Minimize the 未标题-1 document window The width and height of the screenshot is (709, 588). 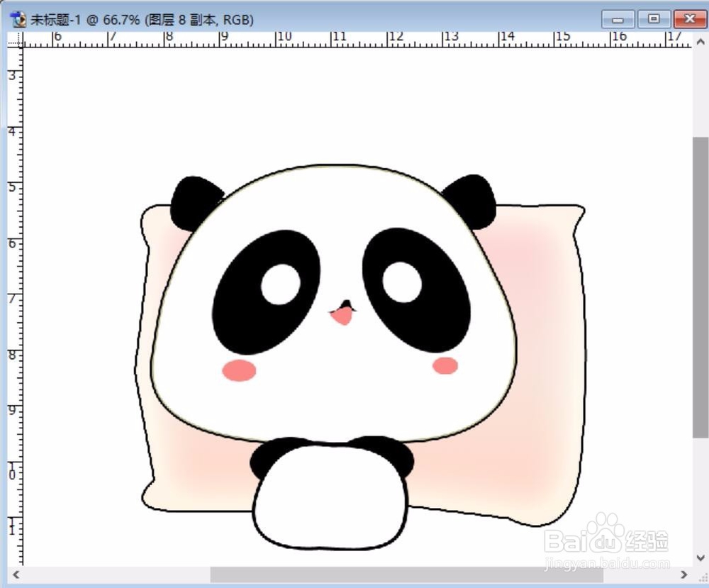pyautogui.click(x=617, y=19)
